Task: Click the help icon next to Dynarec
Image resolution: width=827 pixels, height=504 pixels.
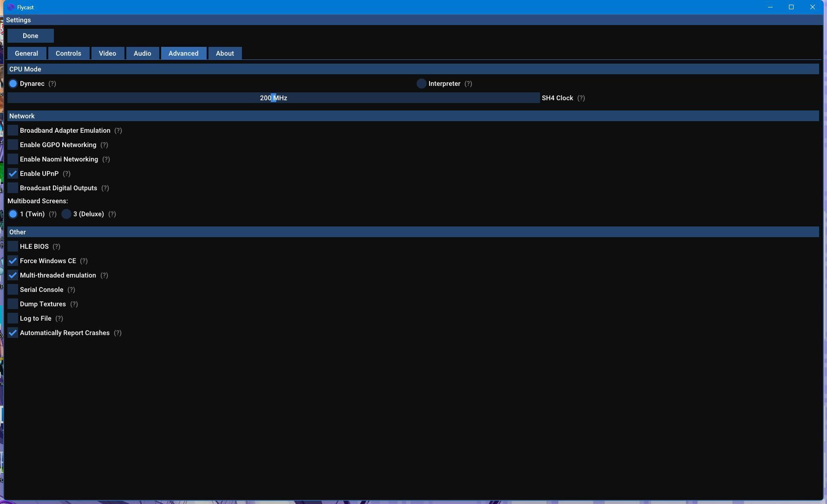Action: pos(52,84)
